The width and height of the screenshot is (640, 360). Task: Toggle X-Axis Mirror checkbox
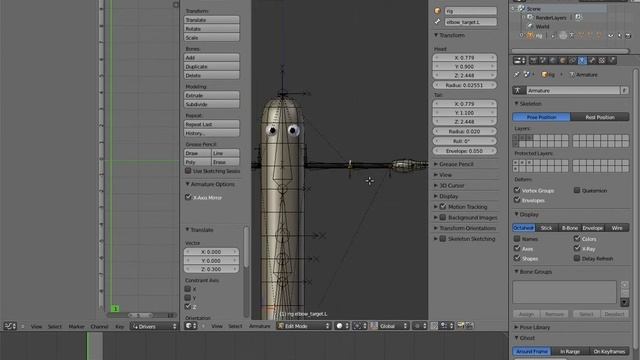188,197
